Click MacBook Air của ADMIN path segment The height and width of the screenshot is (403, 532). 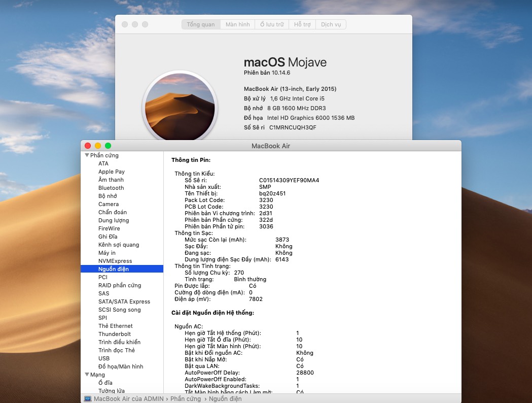point(129,398)
